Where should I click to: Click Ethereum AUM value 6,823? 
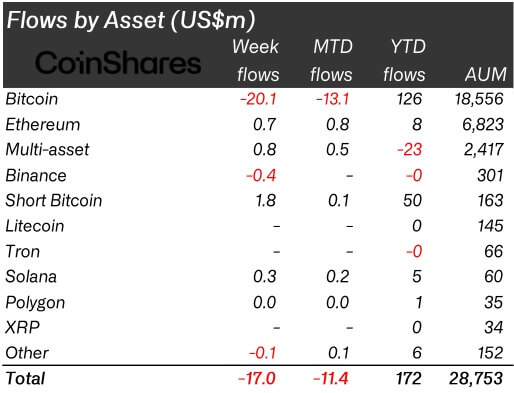[483, 125]
